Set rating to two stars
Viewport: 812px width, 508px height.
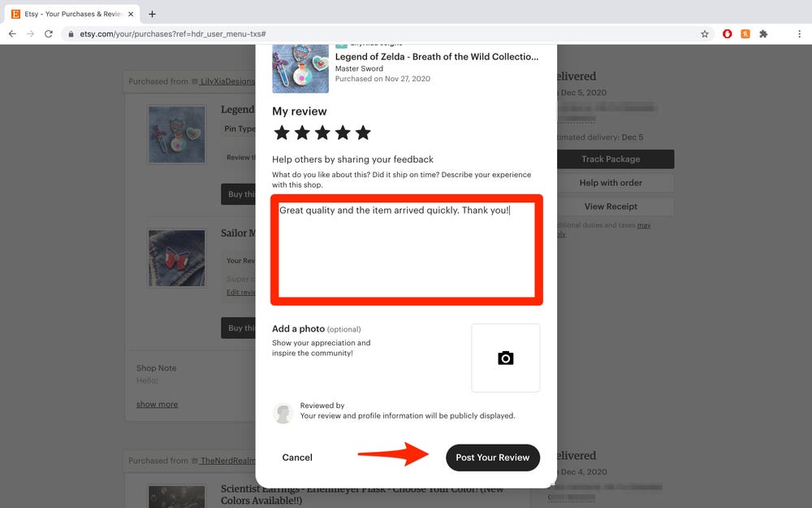pyautogui.click(x=302, y=132)
